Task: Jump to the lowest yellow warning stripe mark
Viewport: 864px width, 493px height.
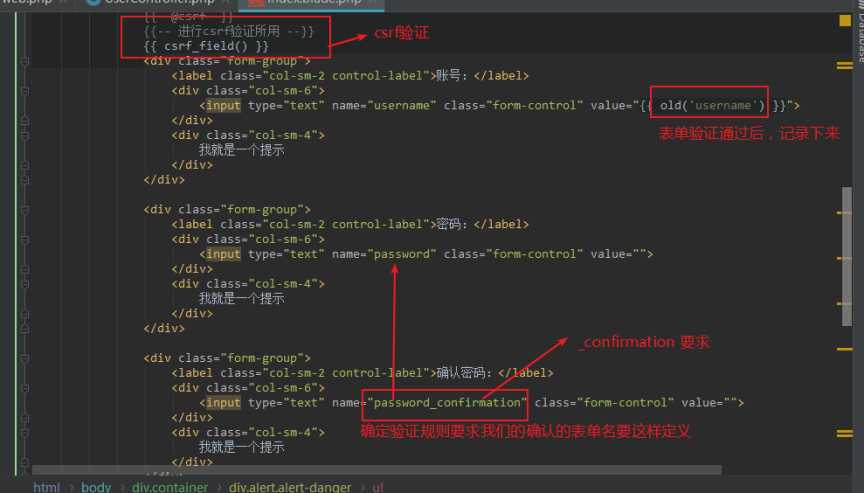Action: [x=845, y=434]
